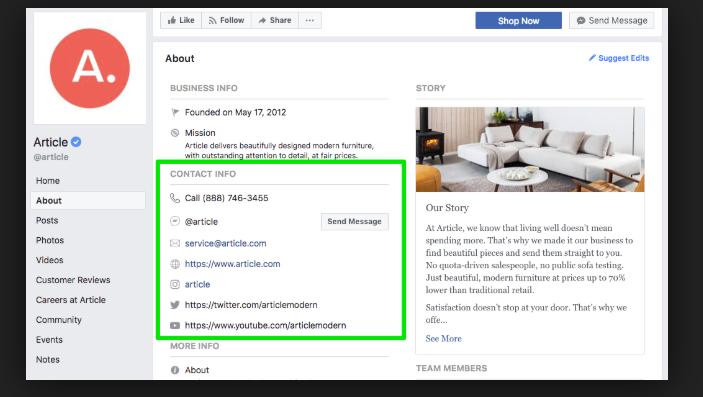The height and width of the screenshot is (397, 703).
Task: Click the blue Shop Now button
Action: 518,21
